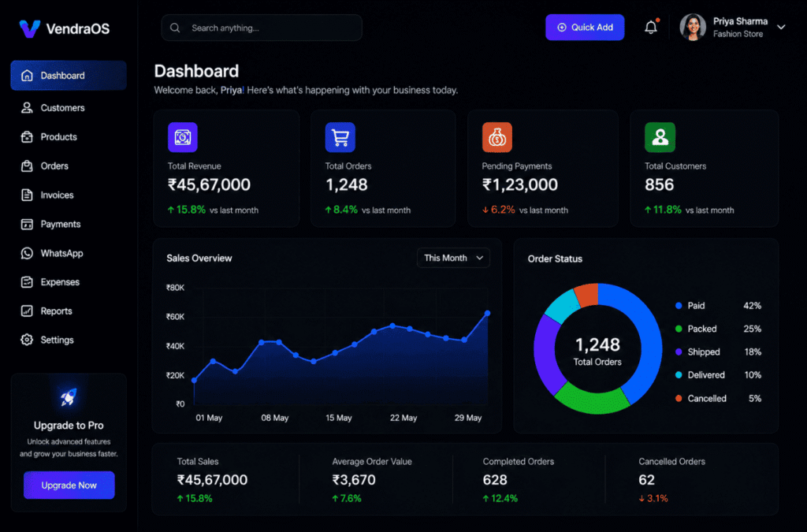
Task: Click the Fashion Store label under user name
Action: click(x=738, y=34)
